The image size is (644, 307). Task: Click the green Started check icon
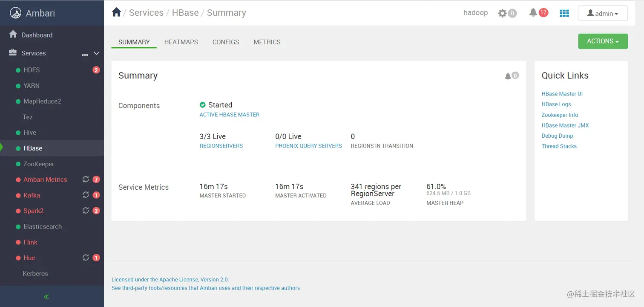click(203, 105)
